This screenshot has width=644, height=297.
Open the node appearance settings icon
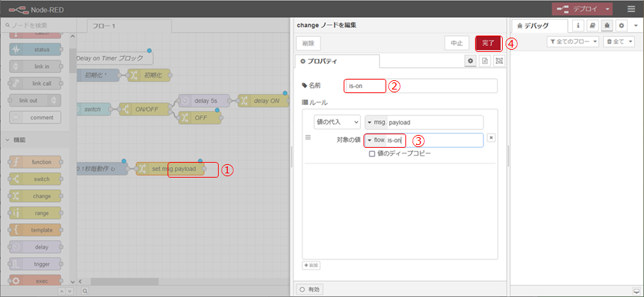498,62
